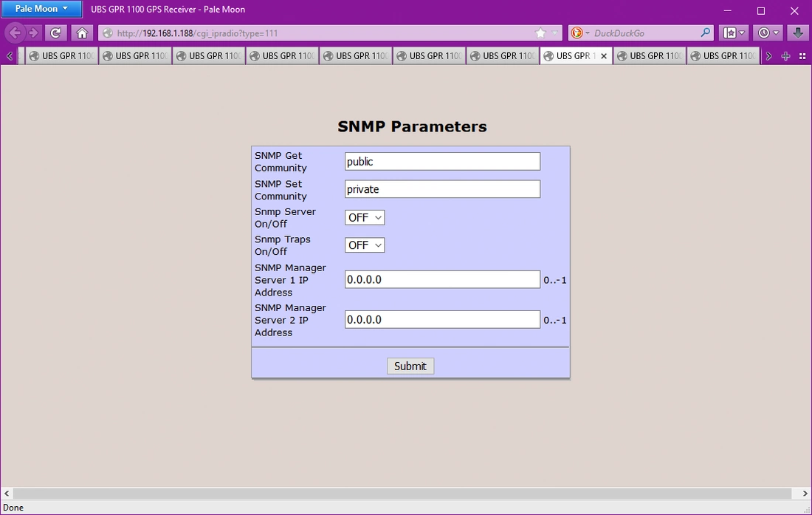The image size is (812, 515).
Task: Open the Pale Moon application menu
Action: coord(41,9)
